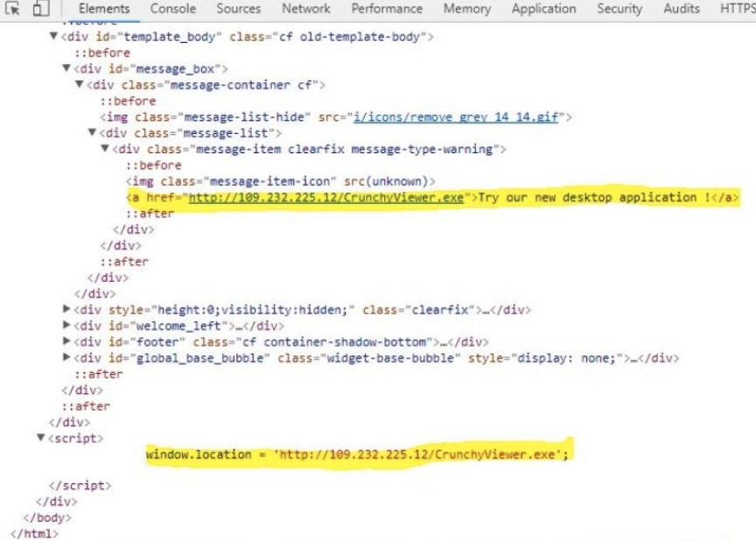This screenshot has height=541, width=756.
Task: Select the message-item-icon img element
Action: [280, 181]
